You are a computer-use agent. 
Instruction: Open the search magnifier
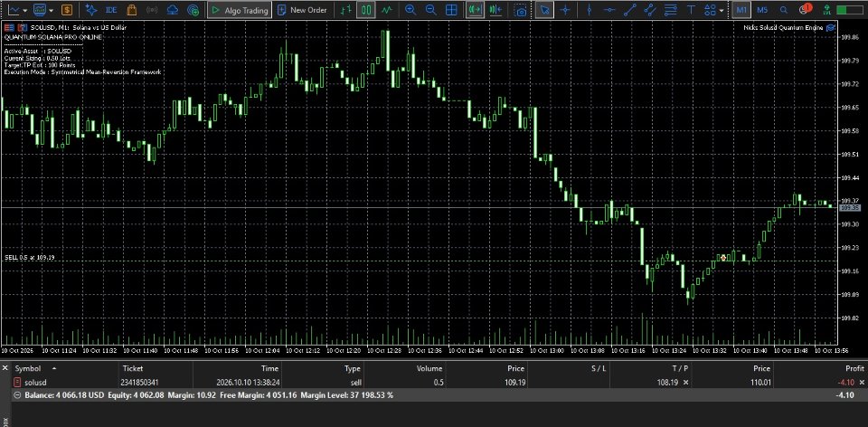(783, 10)
